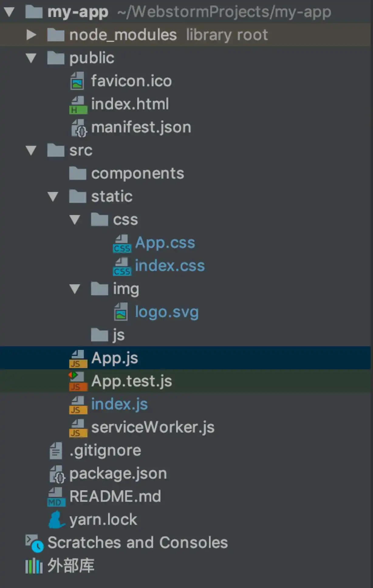Image resolution: width=373 pixels, height=588 pixels.
Task: Click the favicon.ico image file icon
Action: click(x=77, y=81)
